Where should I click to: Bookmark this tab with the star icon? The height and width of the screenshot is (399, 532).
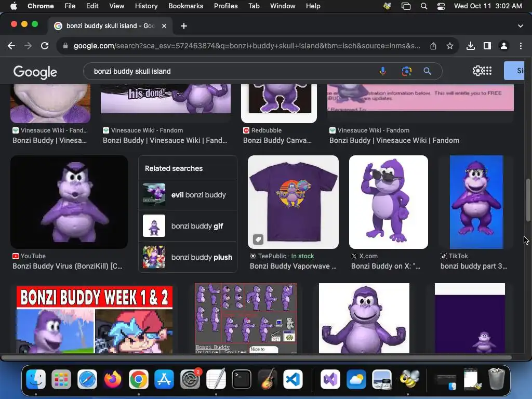click(x=450, y=46)
